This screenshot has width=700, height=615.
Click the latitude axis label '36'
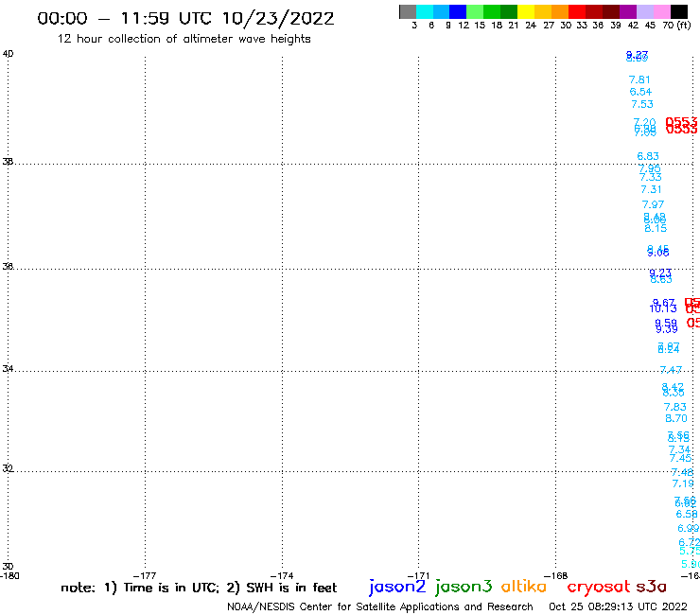click(8, 266)
